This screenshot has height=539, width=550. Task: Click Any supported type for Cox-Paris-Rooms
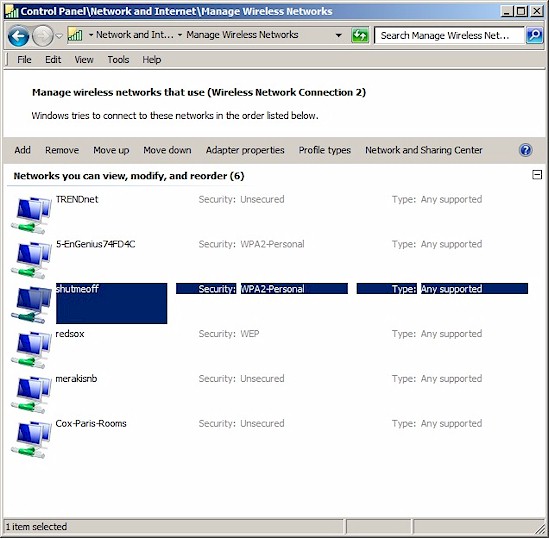tap(451, 423)
